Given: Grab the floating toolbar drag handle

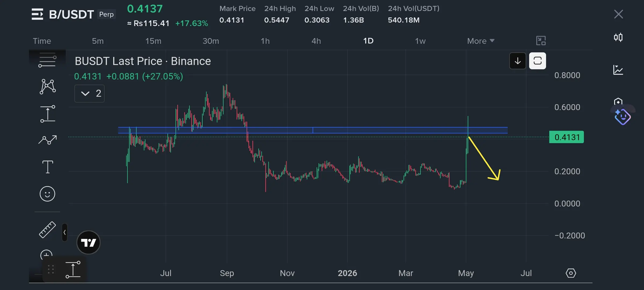Looking at the screenshot, I should click(x=51, y=269).
